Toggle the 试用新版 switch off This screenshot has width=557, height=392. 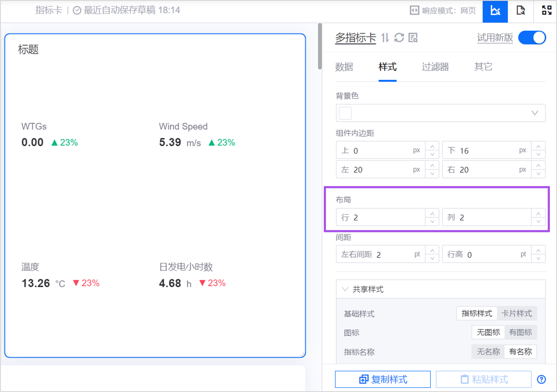[532, 38]
